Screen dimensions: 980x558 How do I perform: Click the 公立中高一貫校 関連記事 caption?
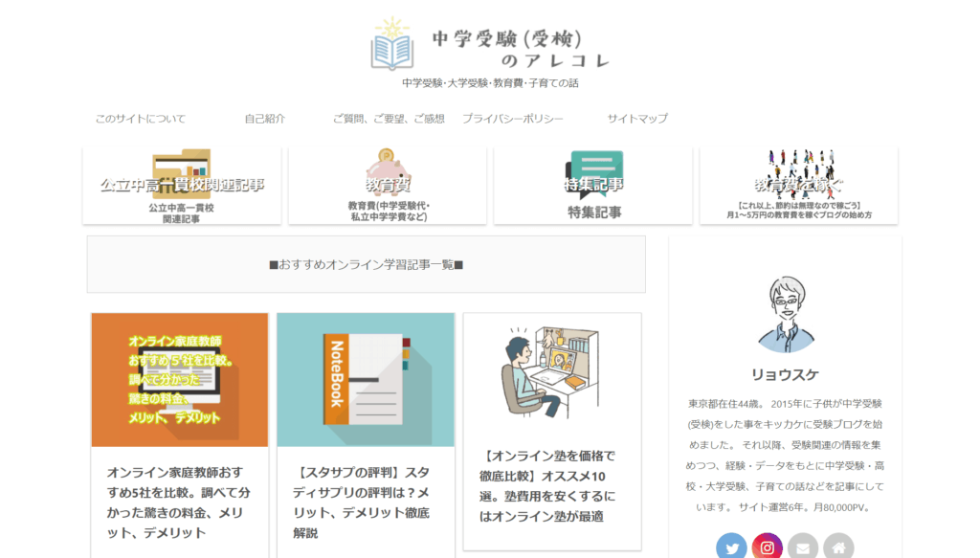[x=181, y=213]
